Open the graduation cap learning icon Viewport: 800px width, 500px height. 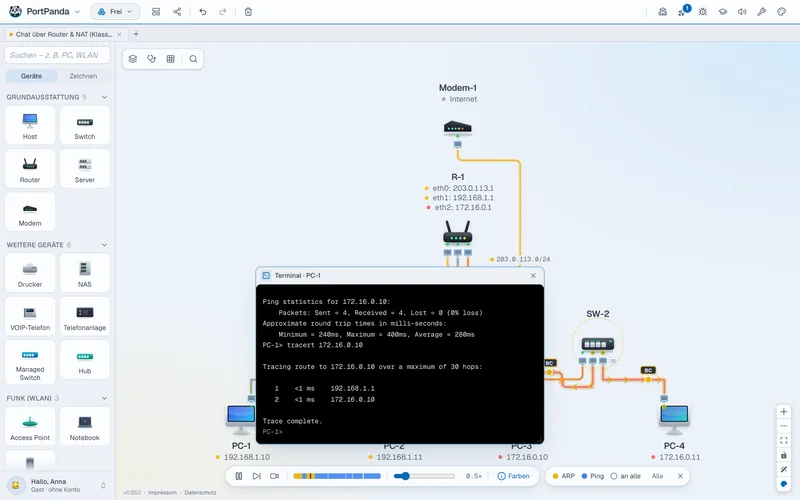(x=722, y=12)
